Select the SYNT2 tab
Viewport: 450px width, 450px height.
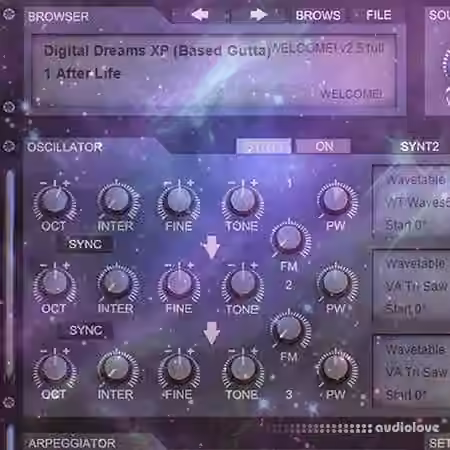[419, 147]
